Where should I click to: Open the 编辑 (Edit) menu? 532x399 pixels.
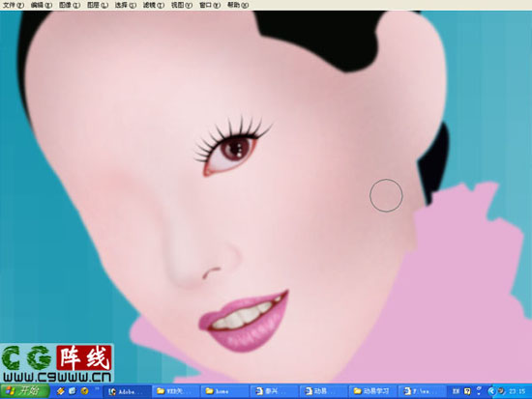coord(42,5)
